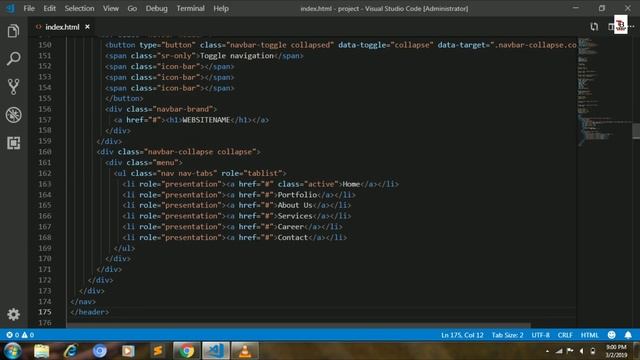
Task: Click the closing nav tag on line 174
Action: click(83, 302)
